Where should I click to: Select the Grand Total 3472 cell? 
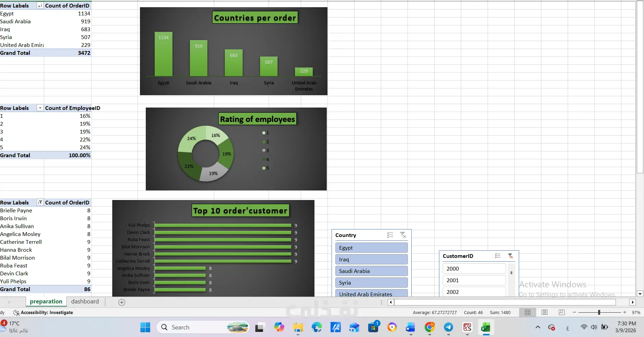(x=68, y=53)
